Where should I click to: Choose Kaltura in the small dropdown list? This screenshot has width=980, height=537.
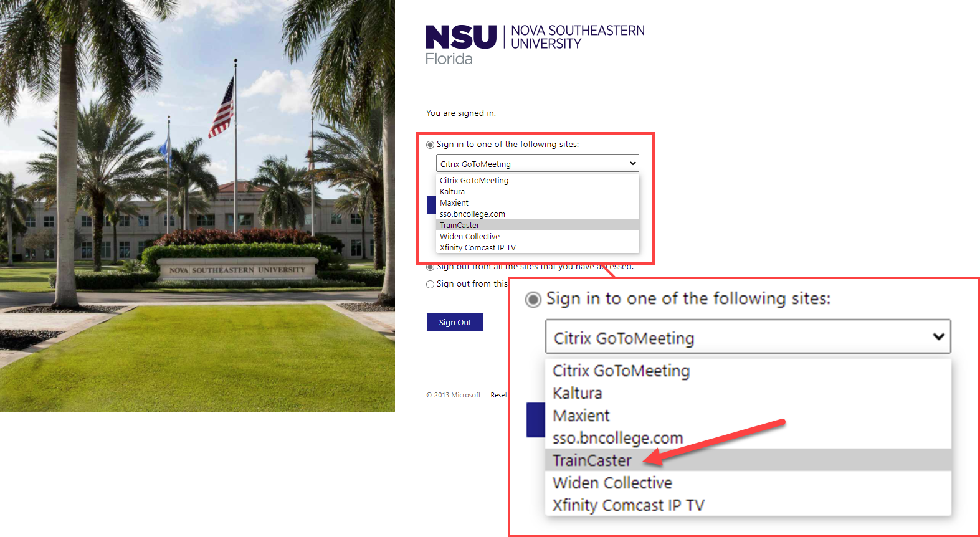coord(538,192)
